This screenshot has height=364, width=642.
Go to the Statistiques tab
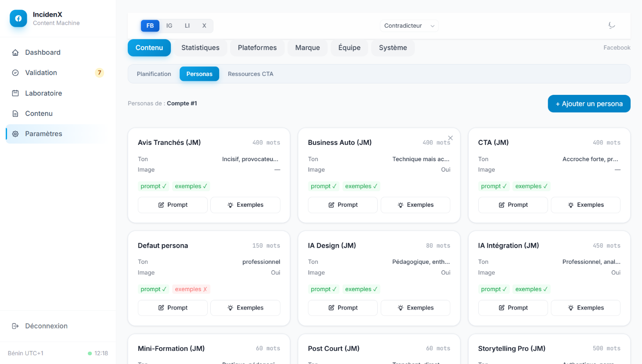[x=200, y=48]
